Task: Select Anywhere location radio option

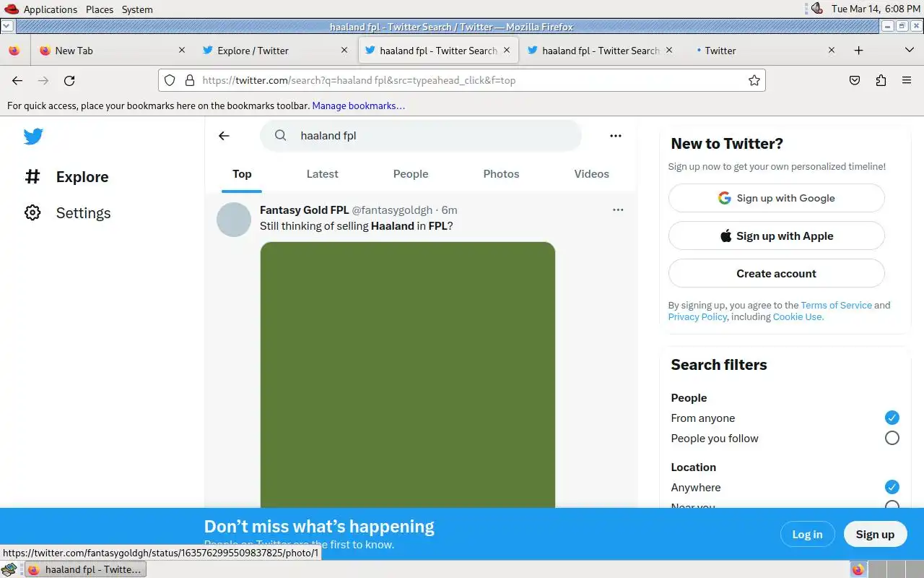Action: tap(892, 487)
